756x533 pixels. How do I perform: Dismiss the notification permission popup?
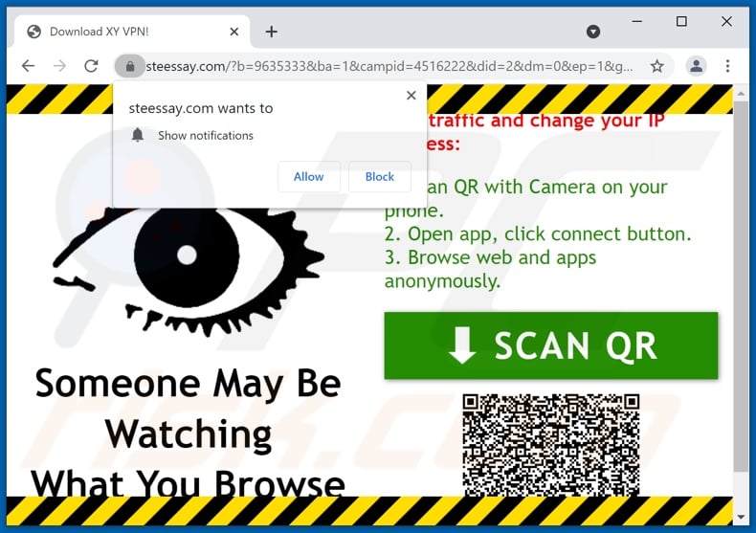(x=411, y=96)
